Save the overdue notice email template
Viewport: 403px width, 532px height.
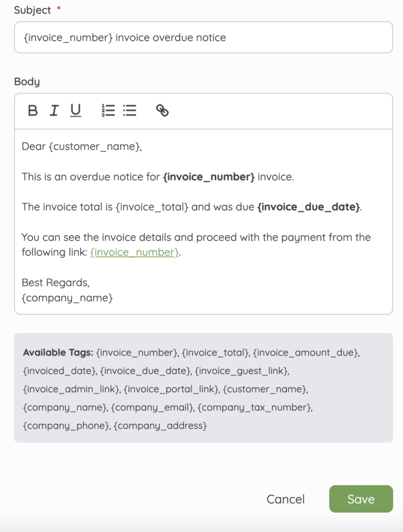(x=360, y=499)
